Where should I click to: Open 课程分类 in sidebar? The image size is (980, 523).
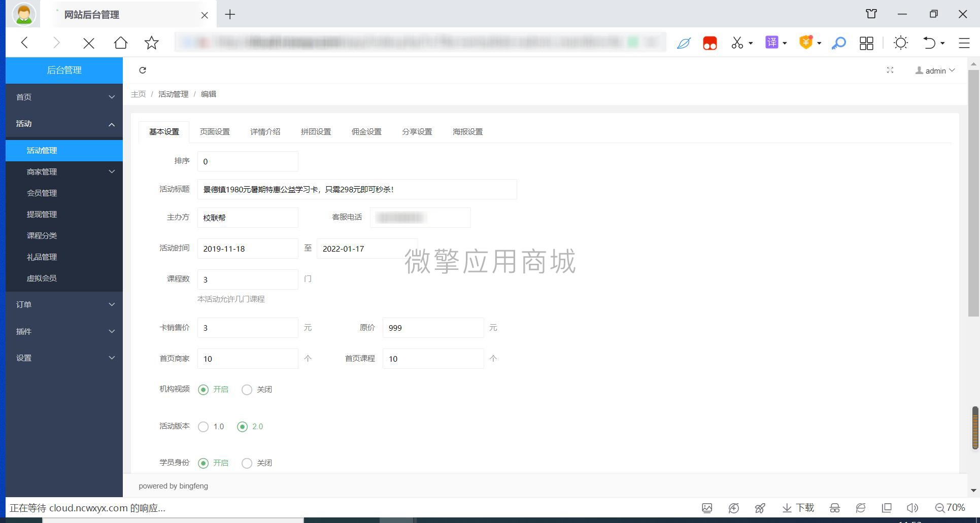click(x=64, y=235)
